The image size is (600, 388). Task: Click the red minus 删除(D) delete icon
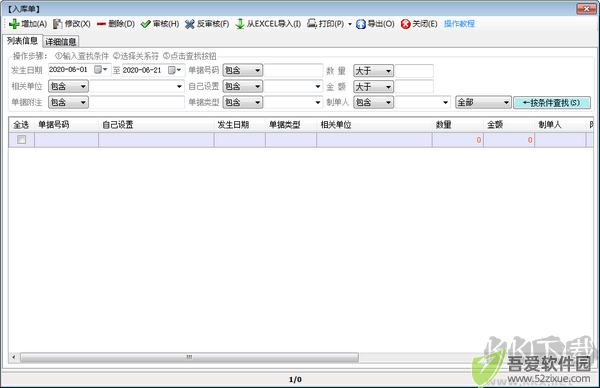pos(101,24)
